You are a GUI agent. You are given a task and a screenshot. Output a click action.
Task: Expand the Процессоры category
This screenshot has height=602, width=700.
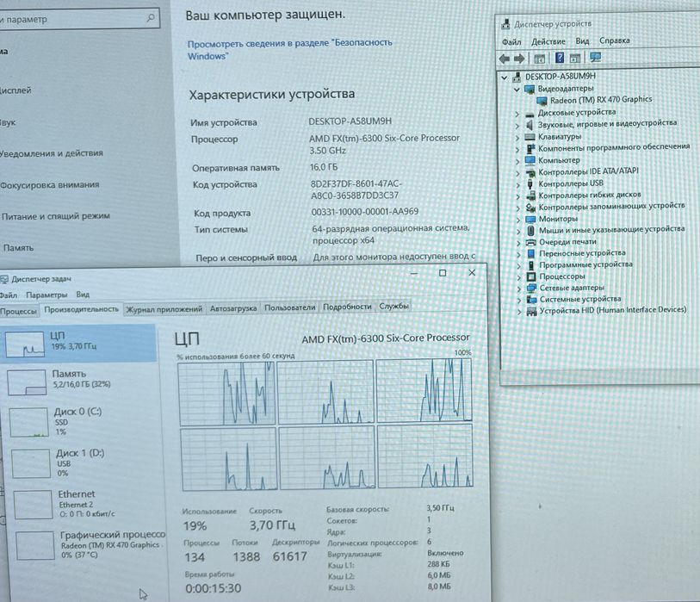click(518, 277)
